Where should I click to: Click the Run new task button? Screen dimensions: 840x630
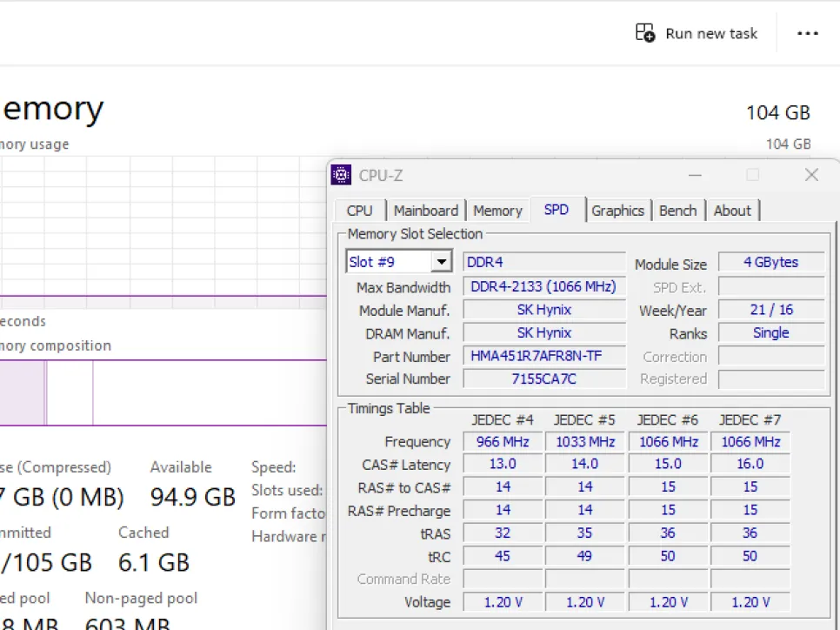click(697, 33)
